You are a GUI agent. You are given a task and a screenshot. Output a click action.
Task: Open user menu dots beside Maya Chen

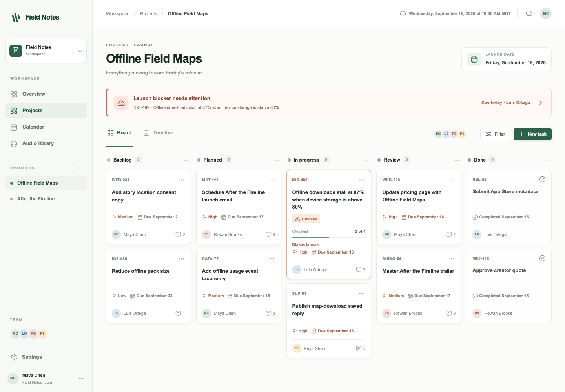(x=81, y=379)
